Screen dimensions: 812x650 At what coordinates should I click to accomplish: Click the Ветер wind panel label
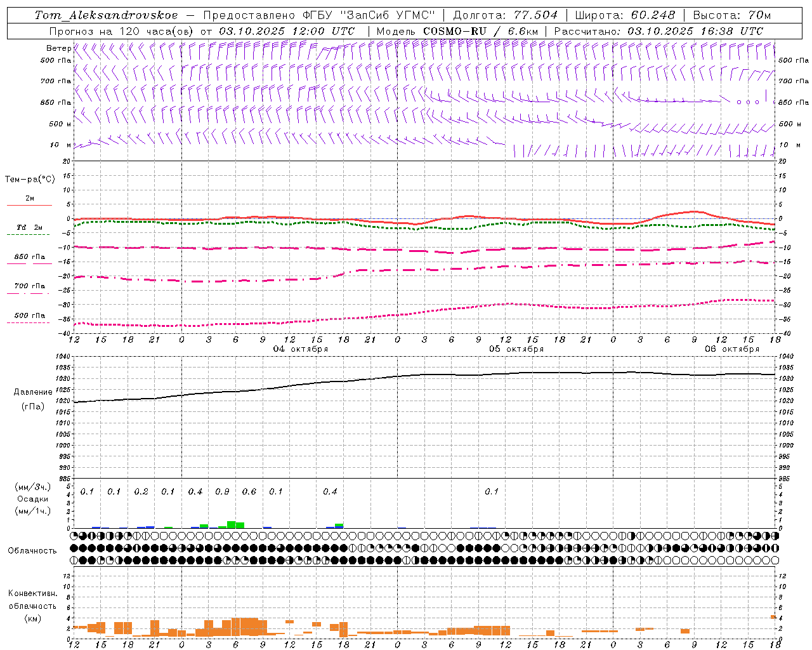point(58,48)
